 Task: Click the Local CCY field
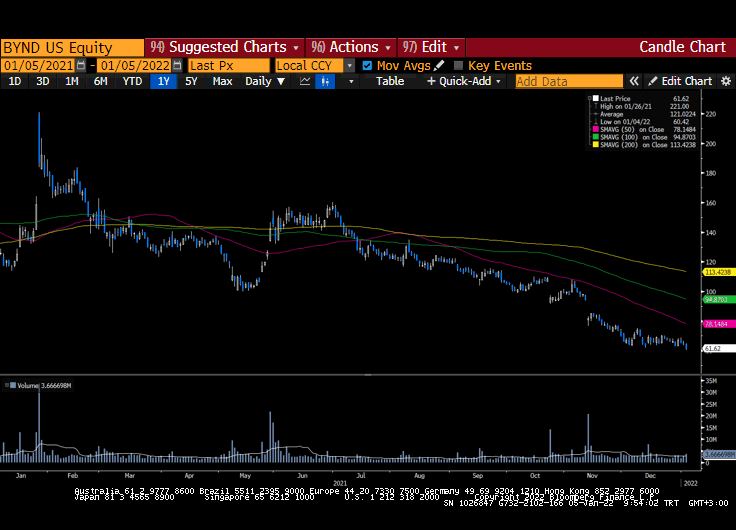coord(310,65)
